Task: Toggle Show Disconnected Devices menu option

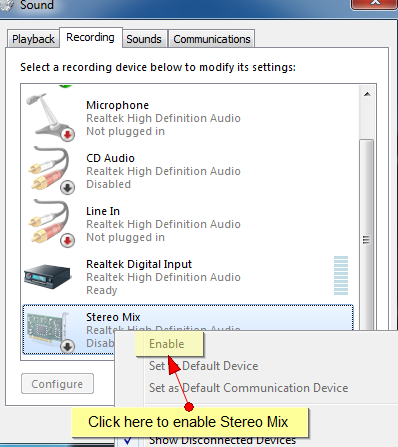Action: pos(222,441)
